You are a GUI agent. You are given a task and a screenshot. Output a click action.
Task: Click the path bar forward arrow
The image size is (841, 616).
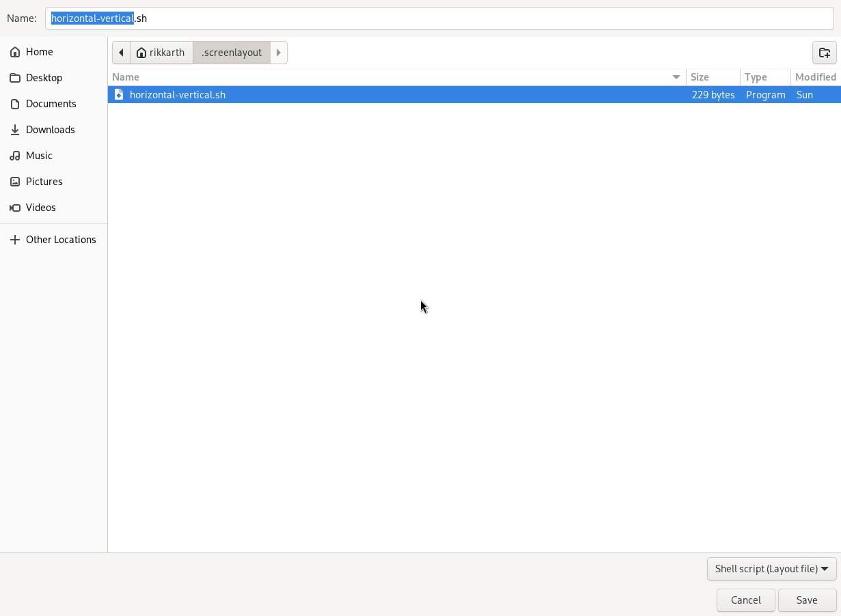pos(279,53)
